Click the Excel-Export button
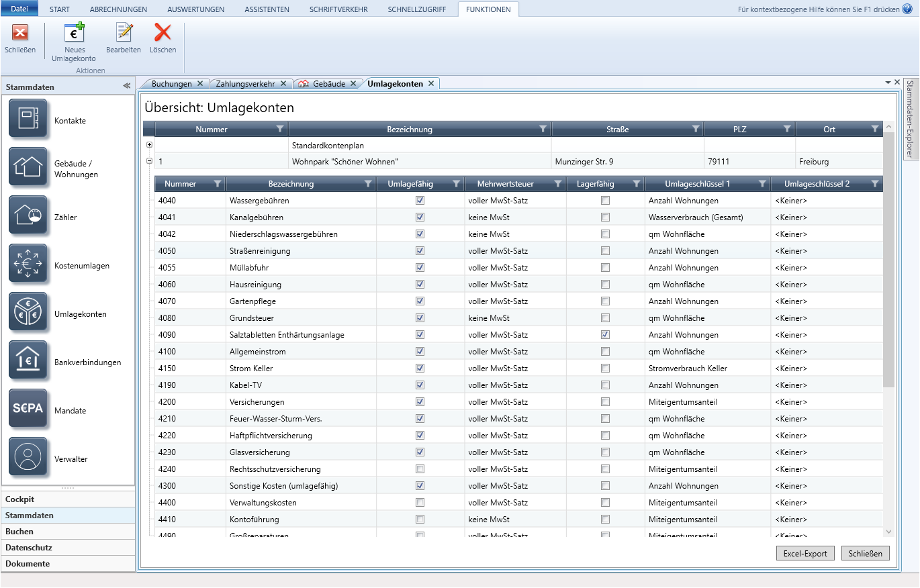 (805, 553)
